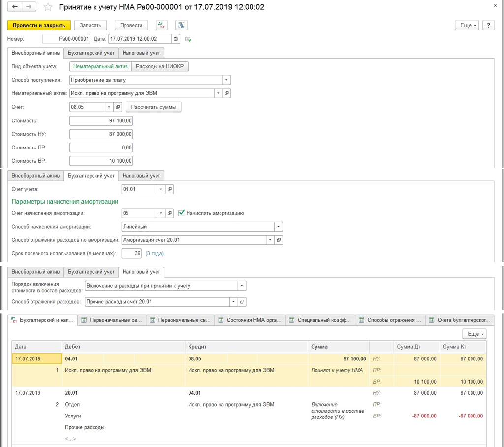The width and height of the screenshot is (504, 447).
Task: Show Дт/Кт postings icon in toolbar
Action: click(161, 25)
